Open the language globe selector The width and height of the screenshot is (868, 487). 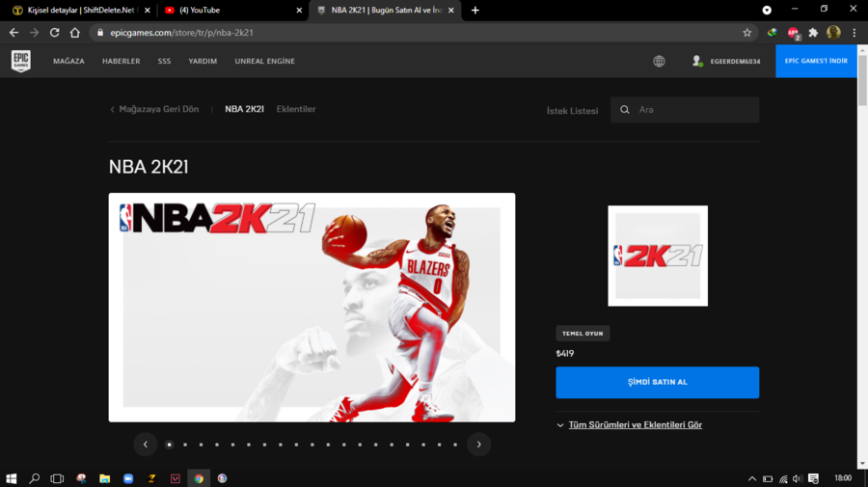[659, 62]
